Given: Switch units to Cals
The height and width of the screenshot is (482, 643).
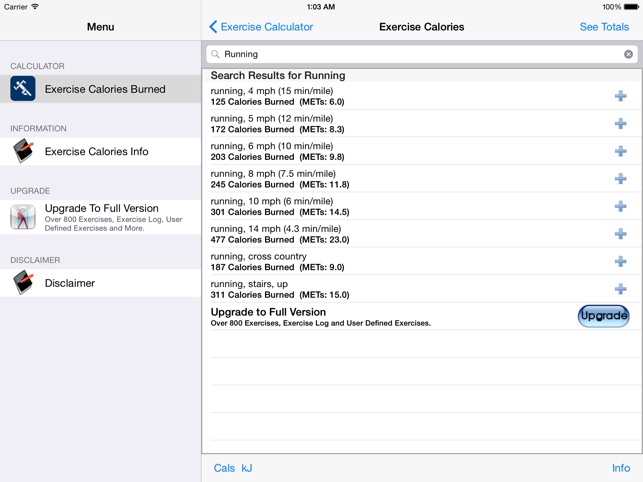Looking at the screenshot, I should coord(224,468).
